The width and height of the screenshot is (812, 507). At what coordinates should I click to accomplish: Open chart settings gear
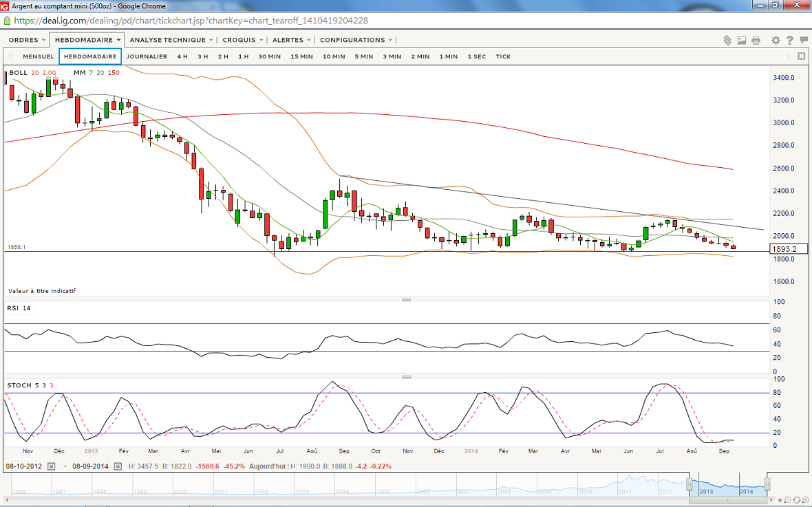pyautogui.click(x=776, y=41)
